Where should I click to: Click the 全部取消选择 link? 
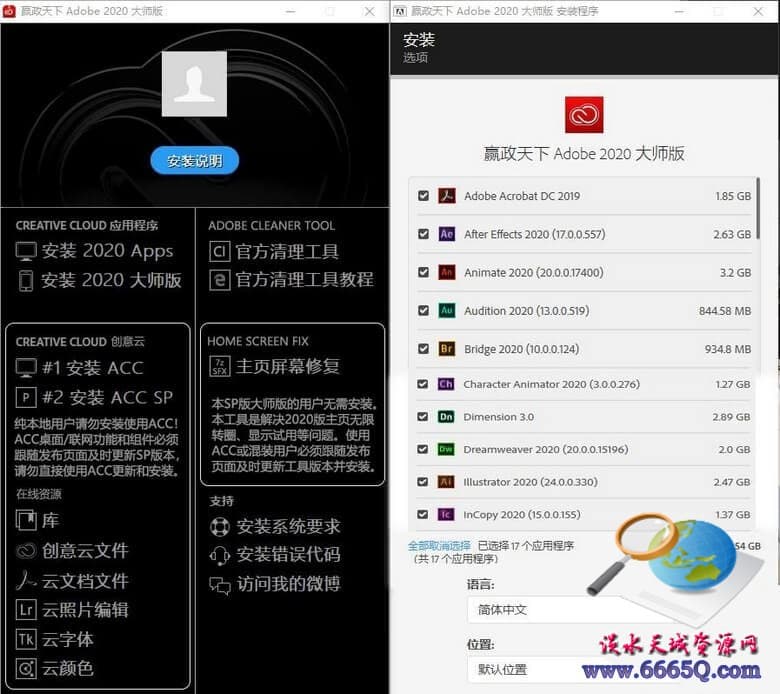coord(439,546)
